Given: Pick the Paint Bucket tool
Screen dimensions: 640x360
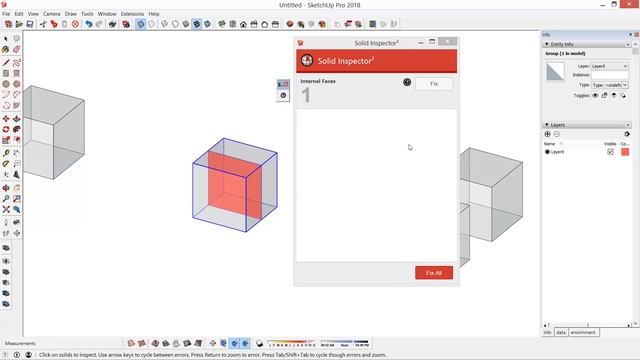Looking at the screenshot, I should click(x=6, y=49).
